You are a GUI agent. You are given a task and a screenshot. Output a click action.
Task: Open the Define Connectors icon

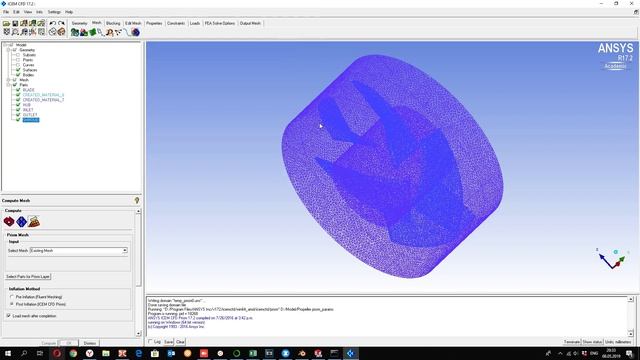tap(118, 32)
